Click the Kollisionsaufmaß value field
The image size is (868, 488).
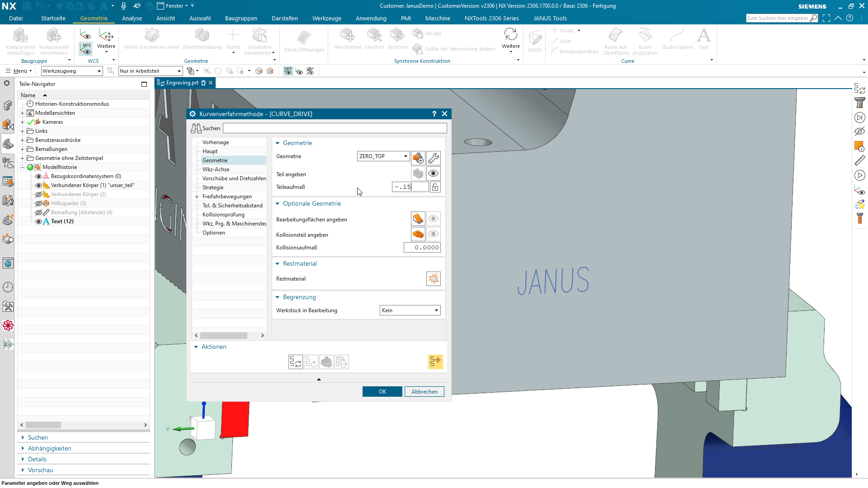[422, 248]
